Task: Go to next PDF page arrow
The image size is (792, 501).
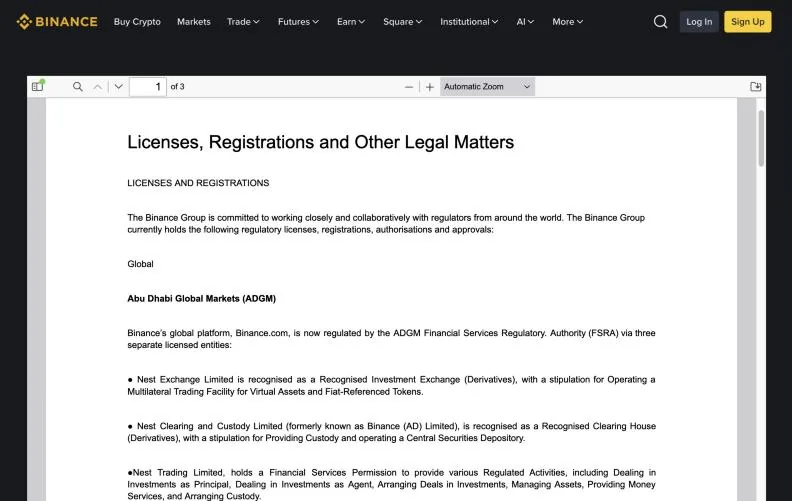Action: (x=119, y=87)
